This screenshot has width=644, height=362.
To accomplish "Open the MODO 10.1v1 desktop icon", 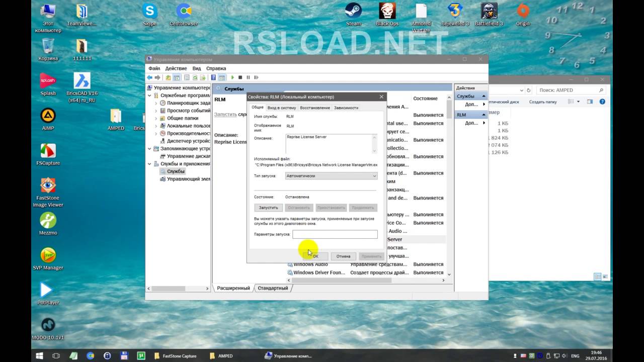I will (48, 328).
